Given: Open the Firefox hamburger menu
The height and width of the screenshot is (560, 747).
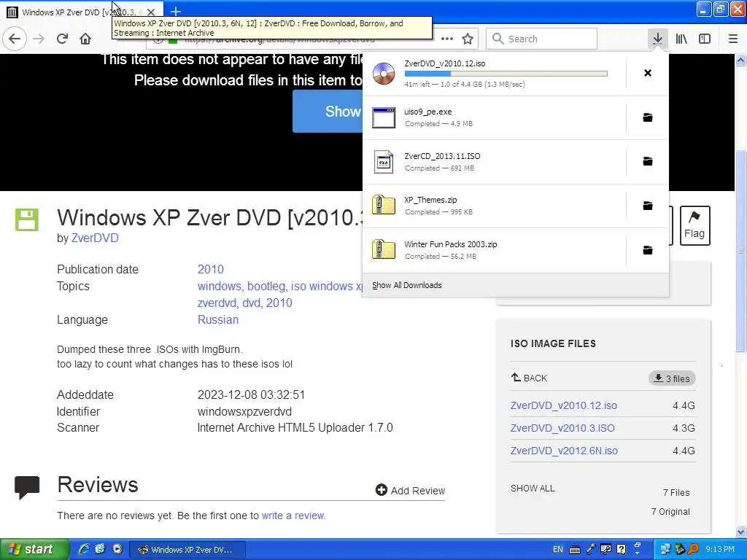Looking at the screenshot, I should (733, 39).
